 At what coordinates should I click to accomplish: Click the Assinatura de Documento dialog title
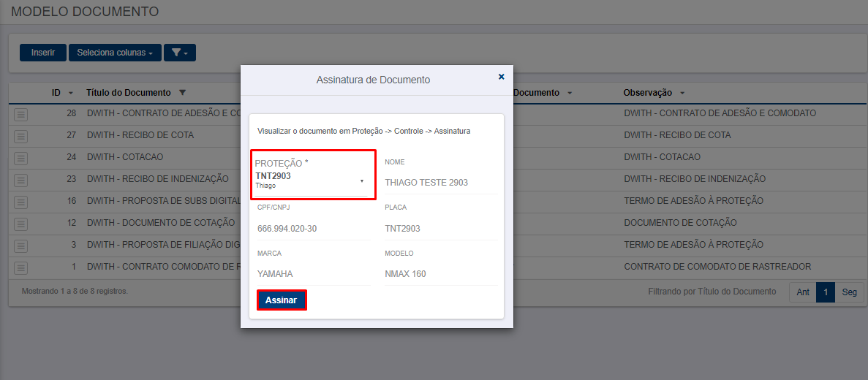click(x=373, y=80)
